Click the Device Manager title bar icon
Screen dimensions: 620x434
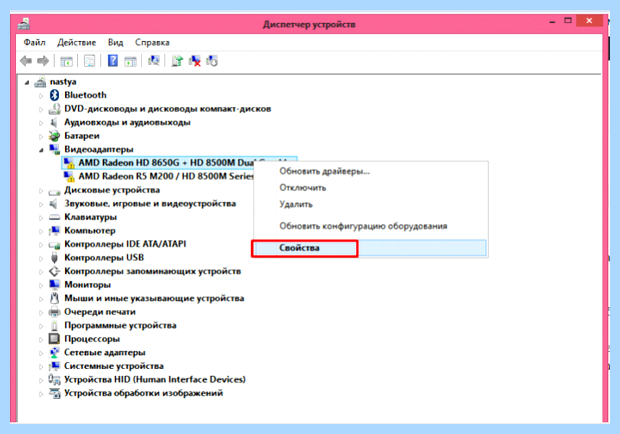click(24, 24)
